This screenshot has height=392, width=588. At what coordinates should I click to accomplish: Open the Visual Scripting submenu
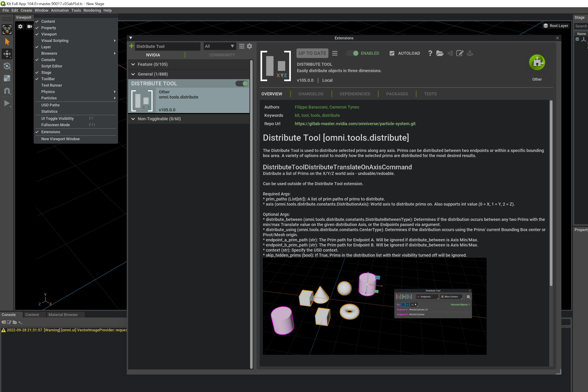(76, 40)
